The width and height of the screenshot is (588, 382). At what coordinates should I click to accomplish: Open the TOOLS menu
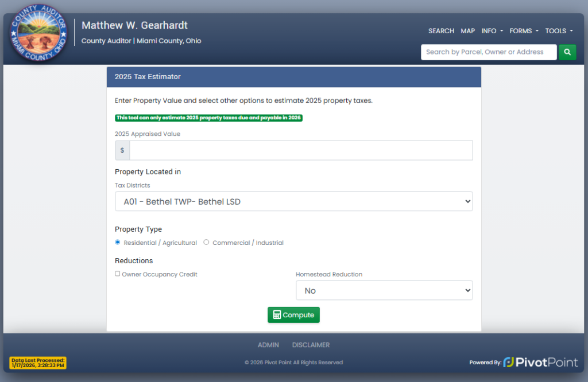tap(559, 31)
